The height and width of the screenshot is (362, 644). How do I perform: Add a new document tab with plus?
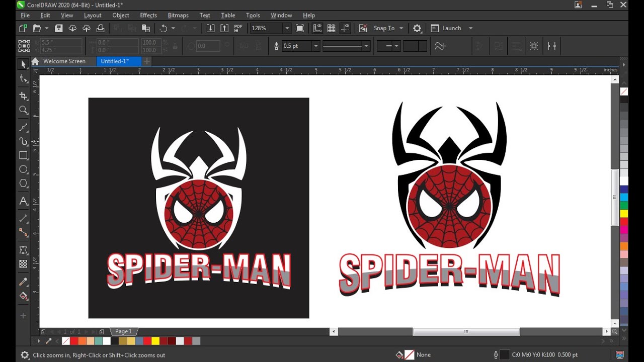[x=146, y=61]
